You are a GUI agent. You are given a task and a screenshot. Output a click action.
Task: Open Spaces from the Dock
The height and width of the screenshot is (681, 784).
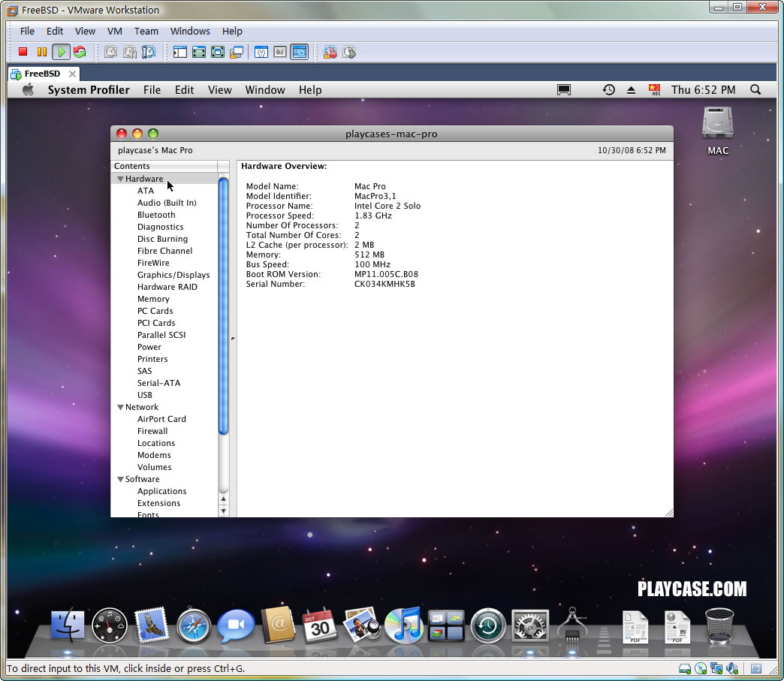[x=446, y=625]
